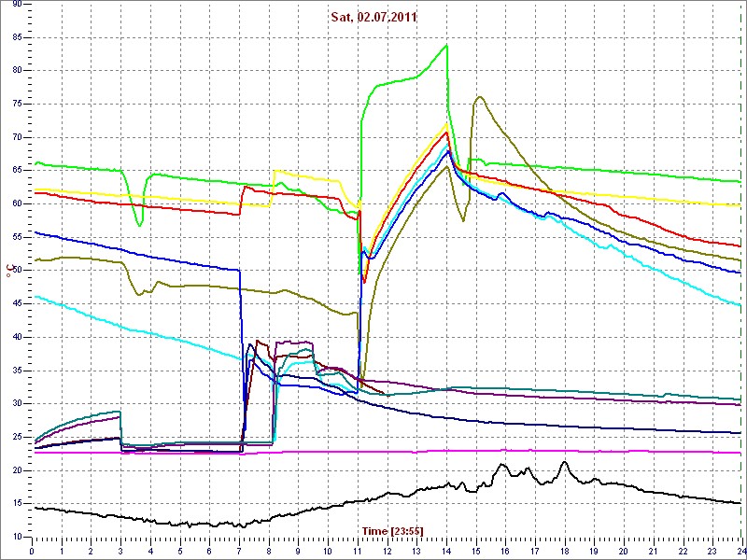Select the 35 tick label on temperature axis
This screenshot has height=560, width=747.
coord(17,371)
